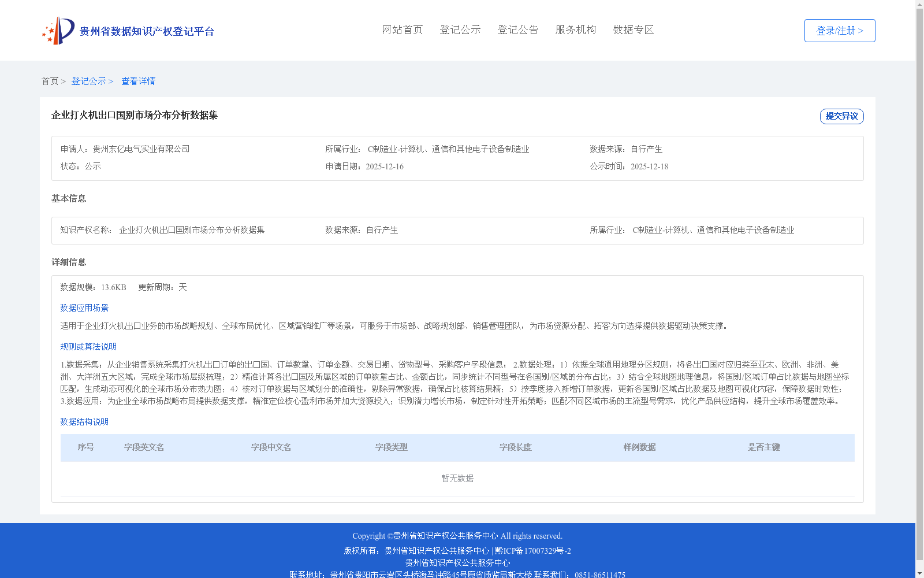924x578 pixels.
Task: Click 首页 in the breadcrumb
Action: (x=50, y=81)
